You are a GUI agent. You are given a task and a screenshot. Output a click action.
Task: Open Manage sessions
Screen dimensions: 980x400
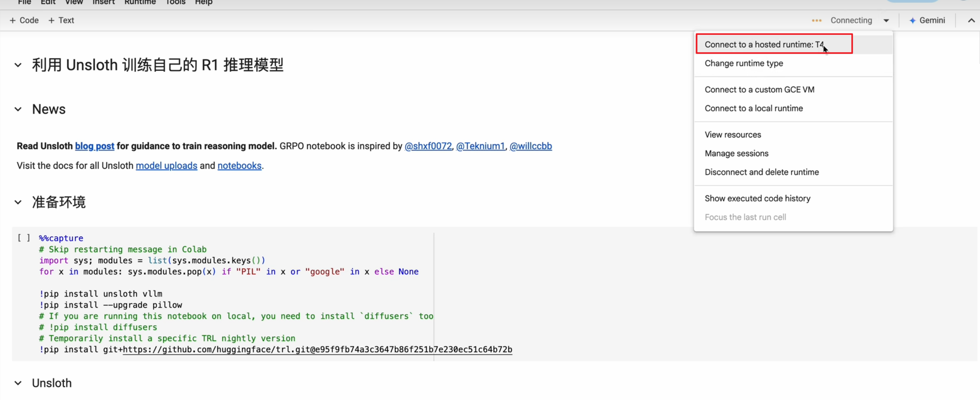pyautogui.click(x=793, y=153)
